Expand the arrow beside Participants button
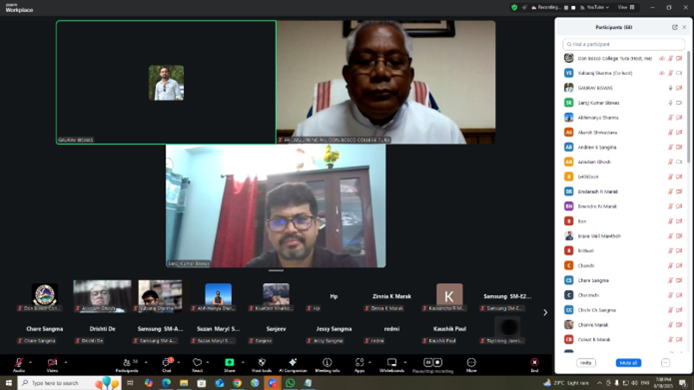The image size is (694, 390). pos(146,363)
